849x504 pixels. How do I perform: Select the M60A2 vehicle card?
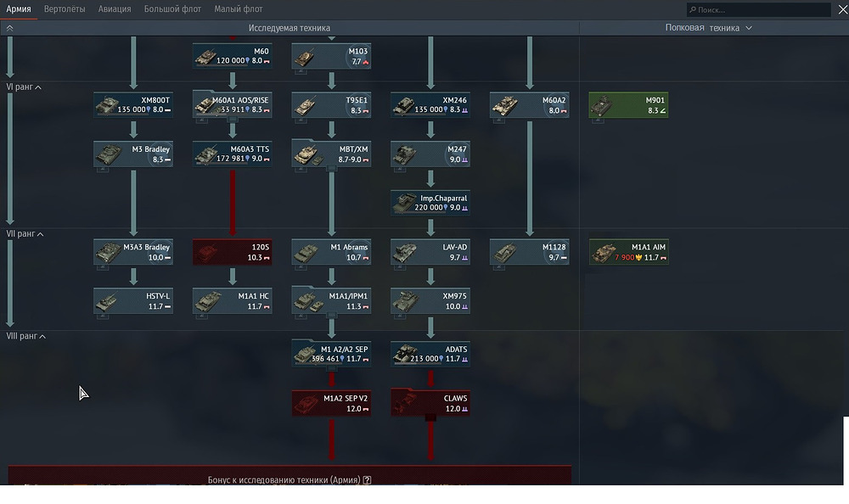coord(530,105)
